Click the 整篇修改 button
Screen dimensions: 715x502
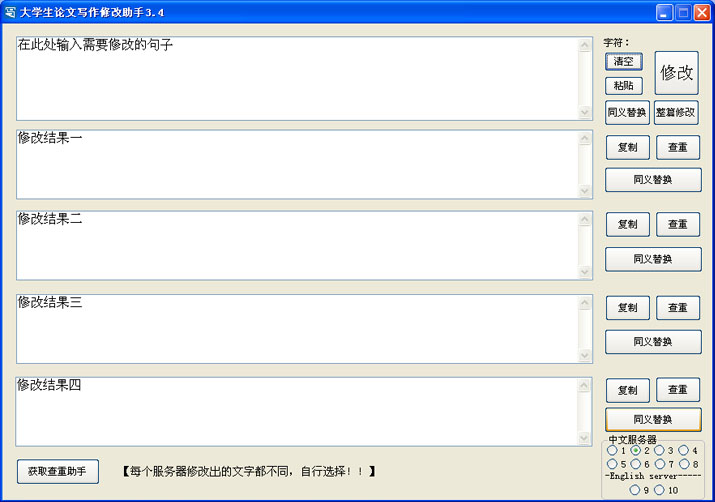click(x=676, y=113)
